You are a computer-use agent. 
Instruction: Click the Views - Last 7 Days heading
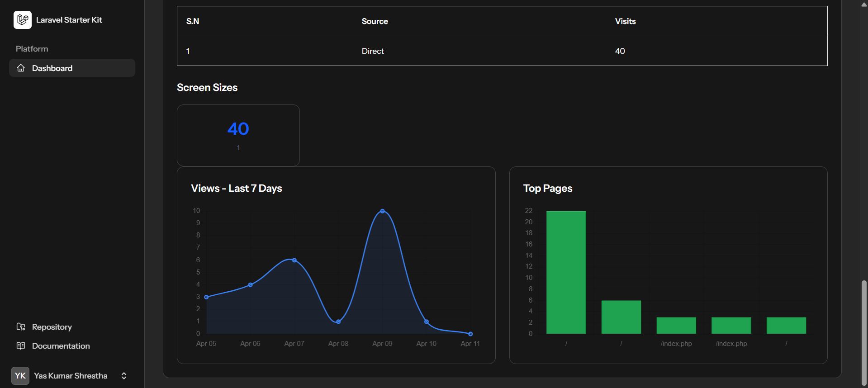pyautogui.click(x=237, y=188)
